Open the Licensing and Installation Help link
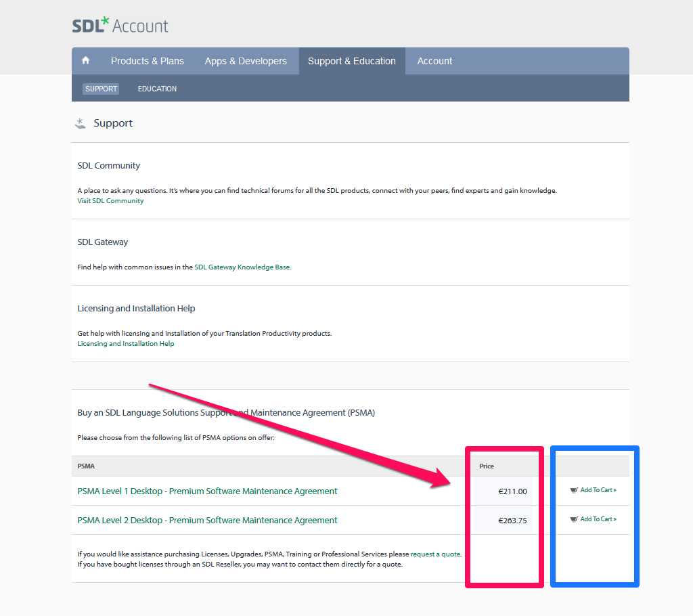Viewport: 693px width, 616px height. [125, 344]
